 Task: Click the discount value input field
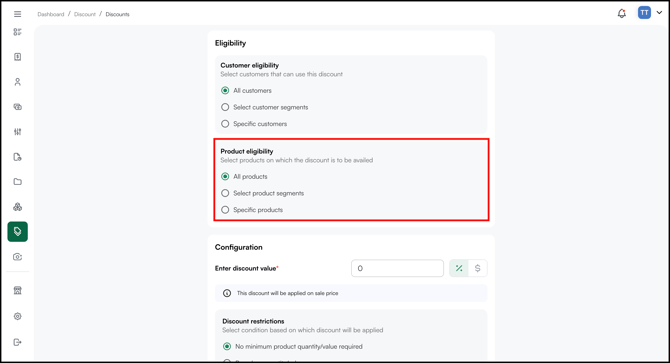397,268
